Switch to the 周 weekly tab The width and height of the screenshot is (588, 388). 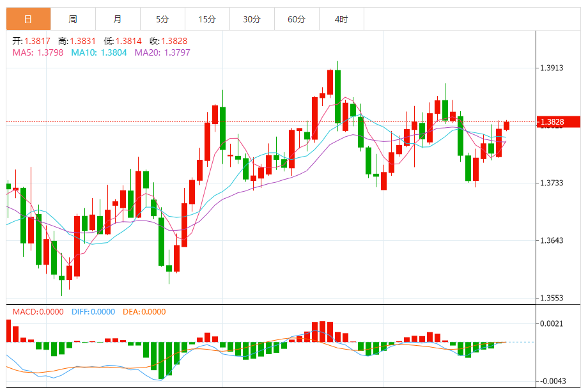[x=73, y=19]
